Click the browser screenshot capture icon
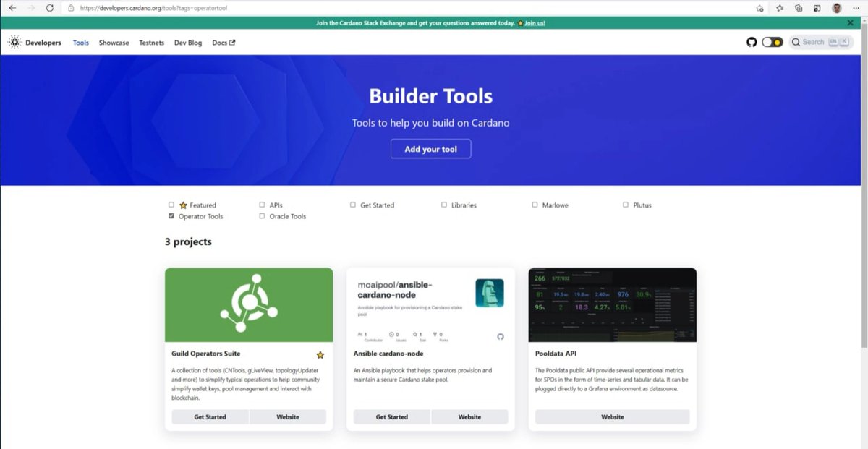 tap(817, 8)
